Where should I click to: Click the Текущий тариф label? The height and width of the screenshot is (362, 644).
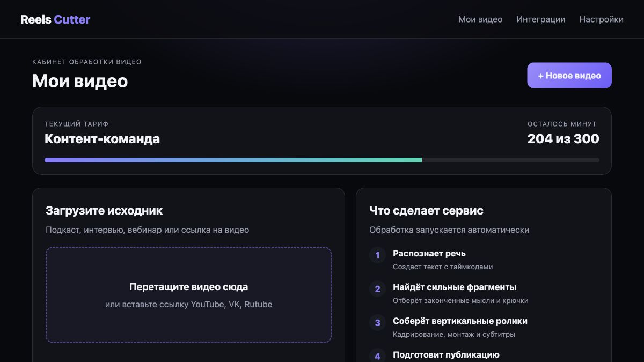pyautogui.click(x=77, y=124)
